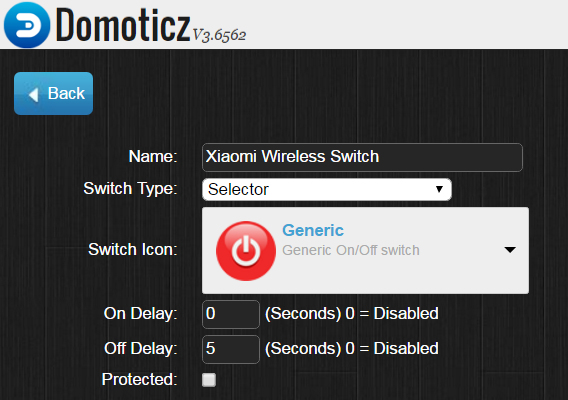Screen dimensions: 568x400
Task: Toggle the Protected checkbox
Action: 209,380
